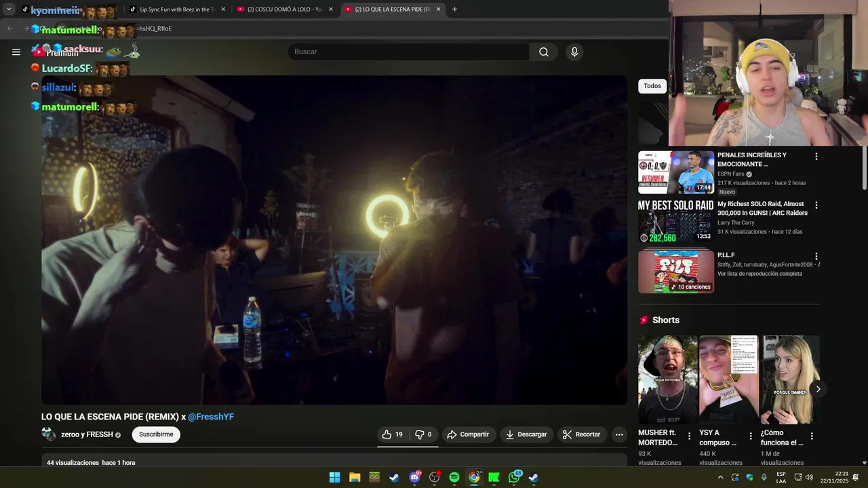Click the tray microphone icon
Image resolution: width=868 pixels, height=488 pixels.
point(764,477)
